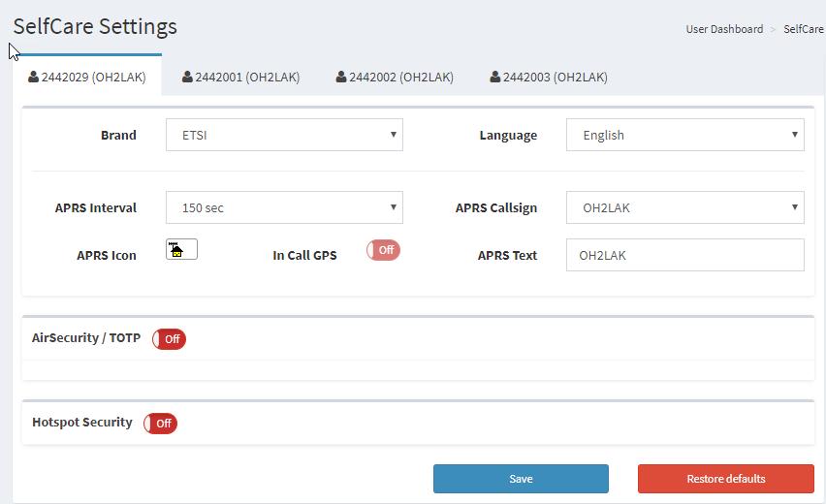The width and height of the screenshot is (826, 504).
Task: Expand the APRS Callsign dropdown showing OH2LAK
Action: (684, 207)
